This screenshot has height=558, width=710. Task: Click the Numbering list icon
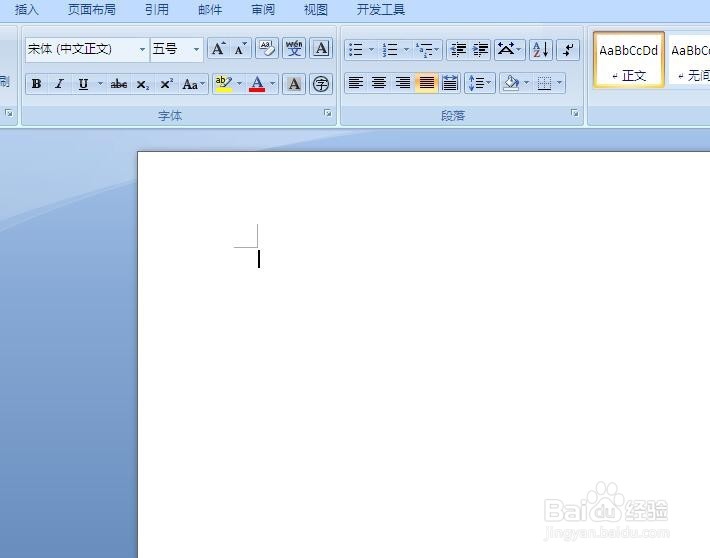390,49
